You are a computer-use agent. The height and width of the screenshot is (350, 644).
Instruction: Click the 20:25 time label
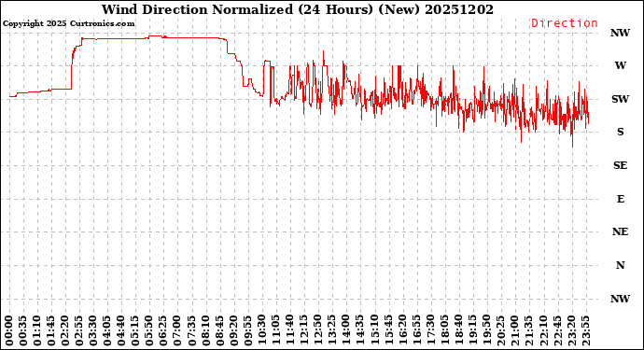pos(501,330)
